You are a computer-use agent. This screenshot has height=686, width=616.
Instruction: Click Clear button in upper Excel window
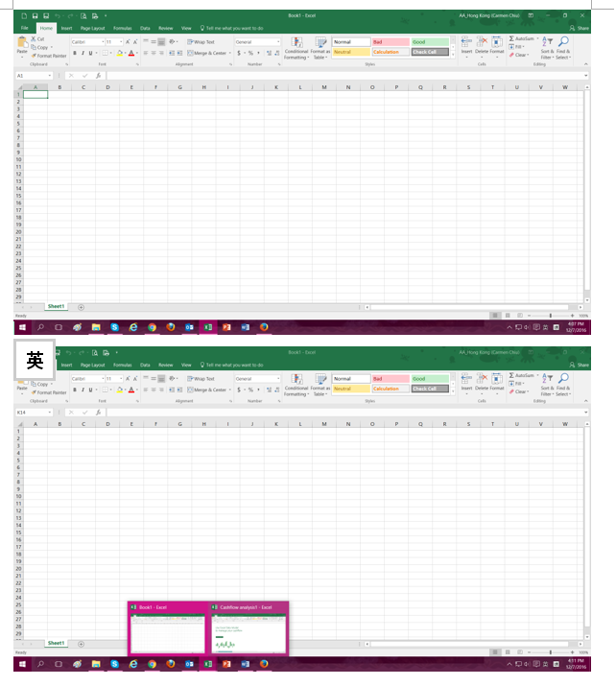click(x=519, y=55)
